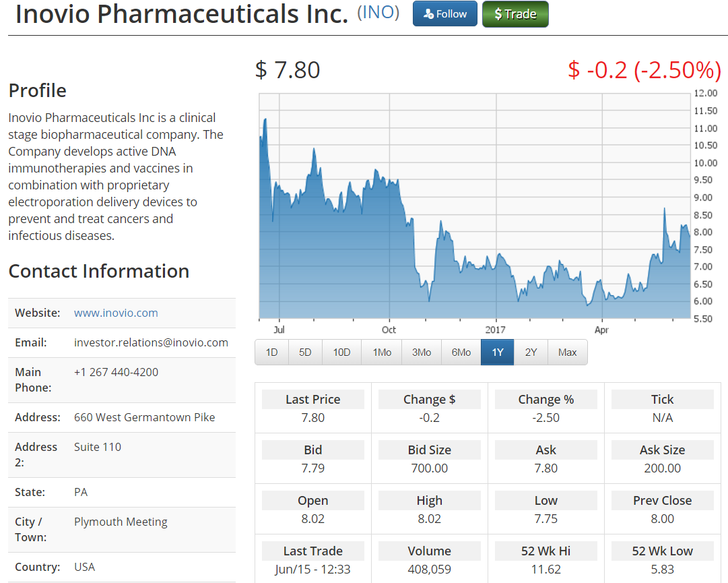The image size is (728, 583).
Task: Select the 5D chart range
Action: (305, 352)
